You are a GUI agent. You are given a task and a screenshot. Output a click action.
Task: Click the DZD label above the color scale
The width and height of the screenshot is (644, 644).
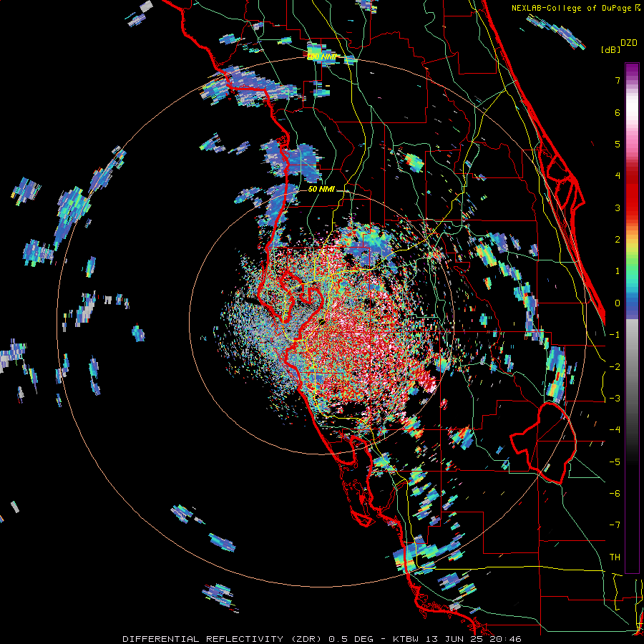point(628,43)
